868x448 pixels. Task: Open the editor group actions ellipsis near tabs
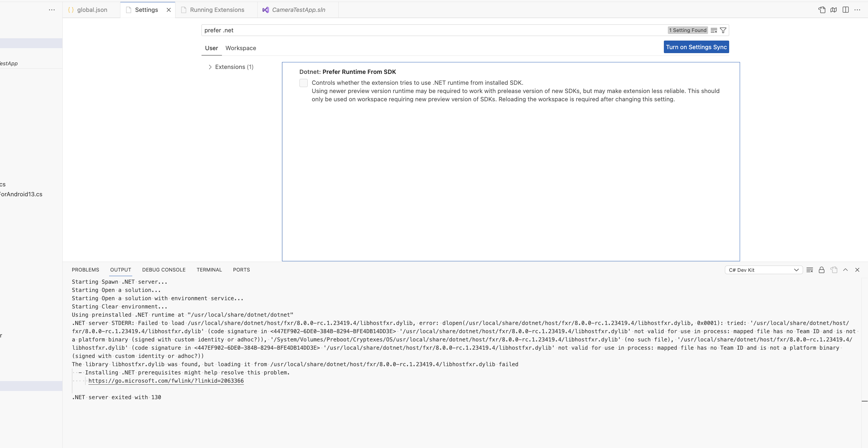click(51, 10)
